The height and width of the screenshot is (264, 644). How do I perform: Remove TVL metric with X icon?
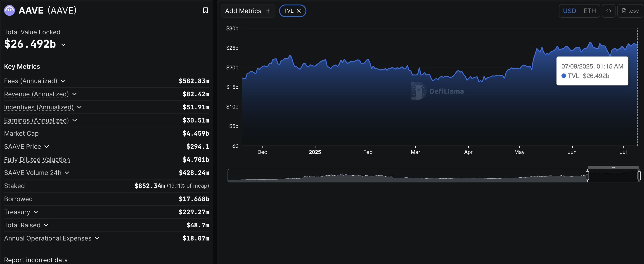(x=298, y=11)
